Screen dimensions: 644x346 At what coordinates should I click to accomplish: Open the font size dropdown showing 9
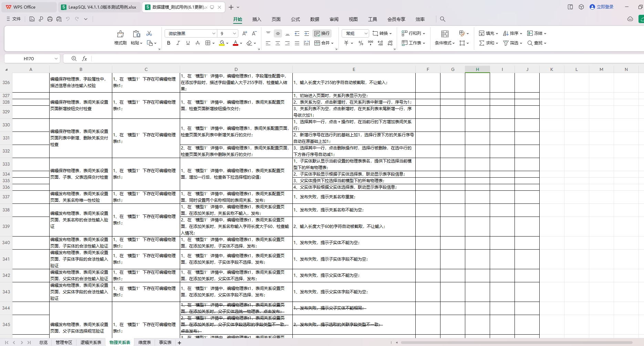point(234,33)
